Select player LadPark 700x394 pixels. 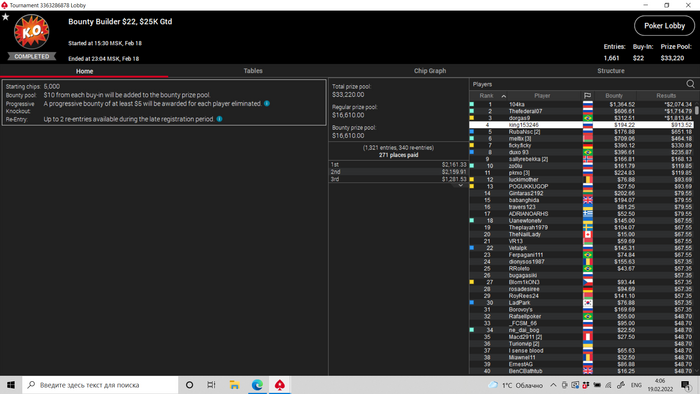(x=519, y=303)
